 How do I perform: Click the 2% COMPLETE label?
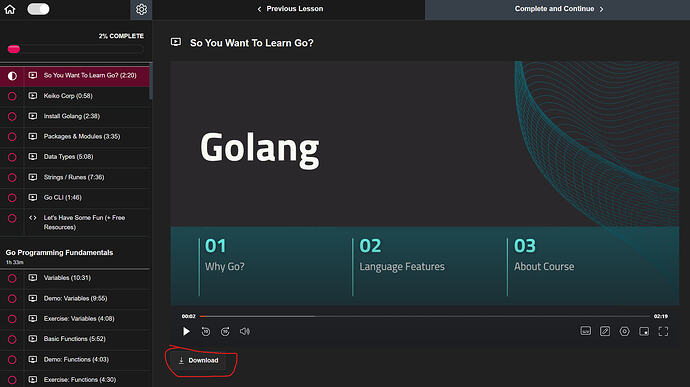point(121,36)
